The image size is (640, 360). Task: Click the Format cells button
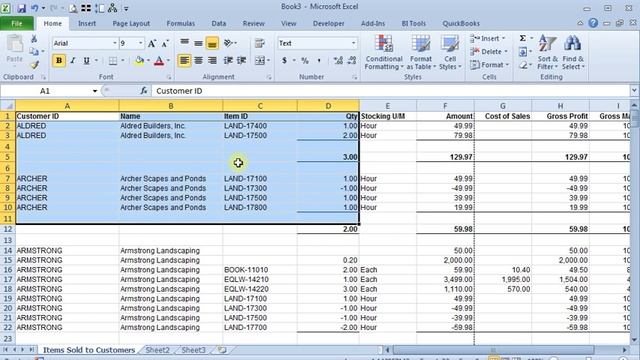point(489,64)
